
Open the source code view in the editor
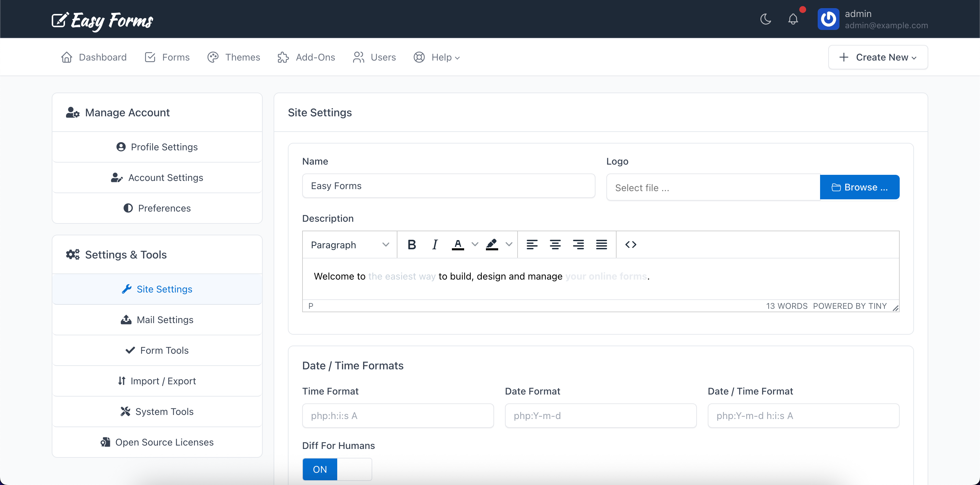point(631,245)
